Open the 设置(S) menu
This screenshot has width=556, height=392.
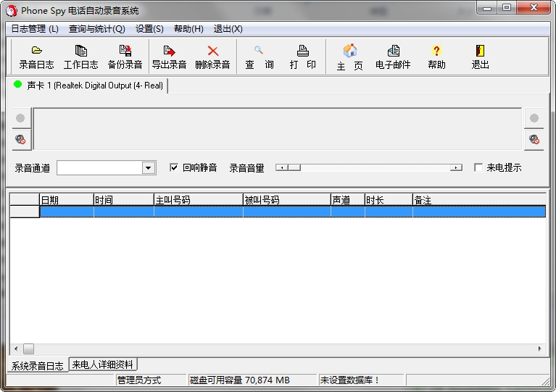point(149,29)
